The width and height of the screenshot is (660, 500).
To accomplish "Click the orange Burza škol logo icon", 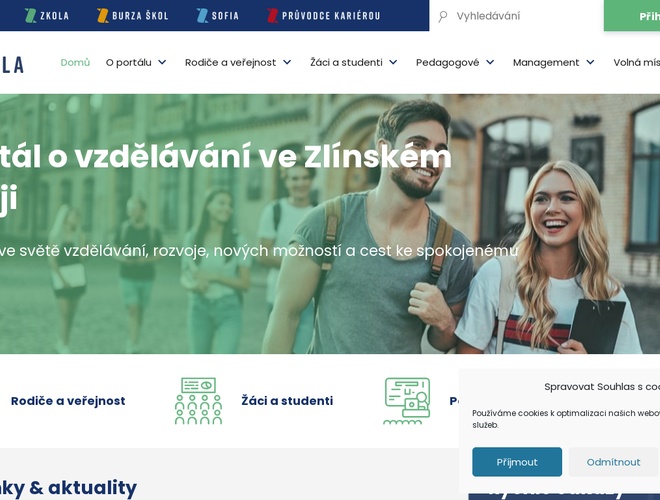I will (x=103, y=16).
